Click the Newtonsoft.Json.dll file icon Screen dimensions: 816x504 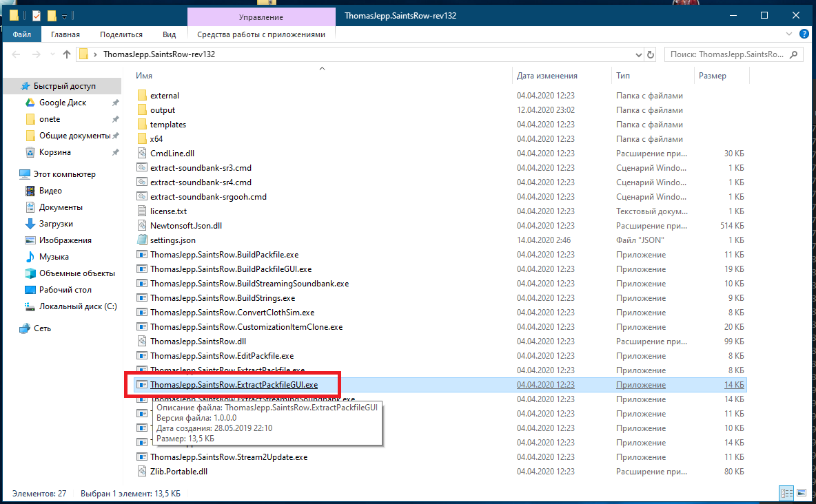pos(141,226)
